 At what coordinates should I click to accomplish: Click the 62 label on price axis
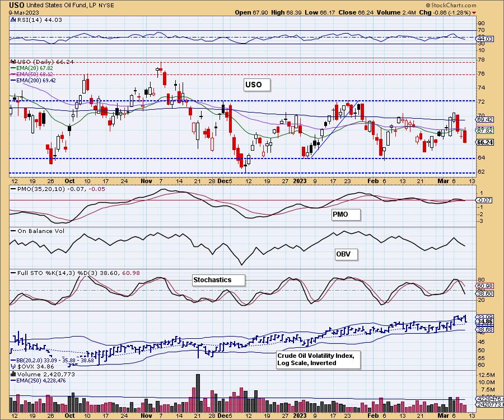point(481,172)
